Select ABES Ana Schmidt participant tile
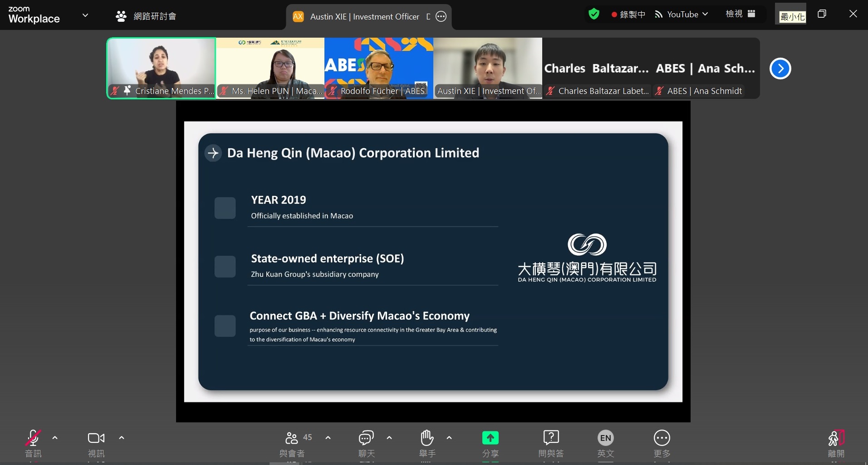 [706, 68]
